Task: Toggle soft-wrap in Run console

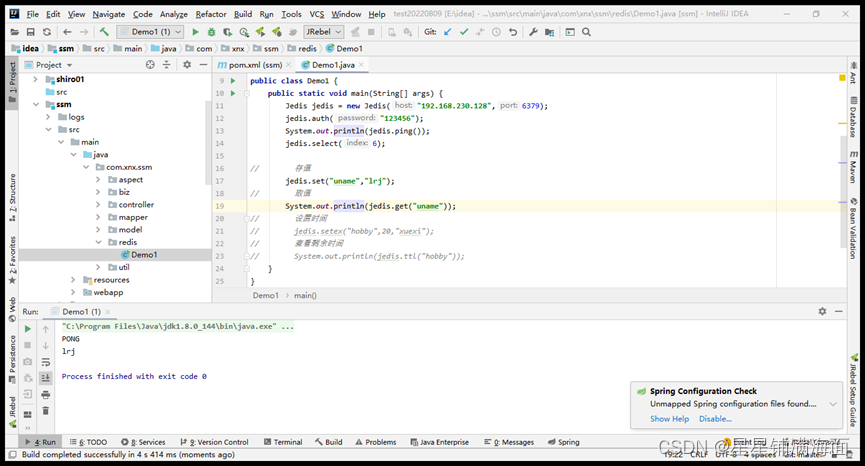Action: (x=46, y=361)
